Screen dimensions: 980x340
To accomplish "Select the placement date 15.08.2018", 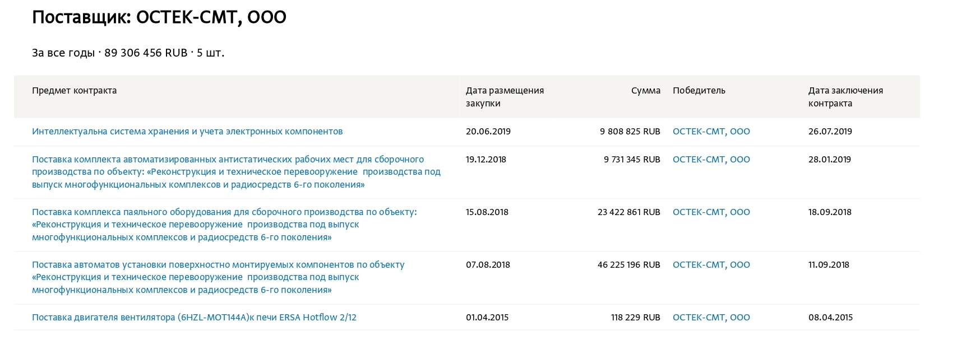I will tap(487, 212).
